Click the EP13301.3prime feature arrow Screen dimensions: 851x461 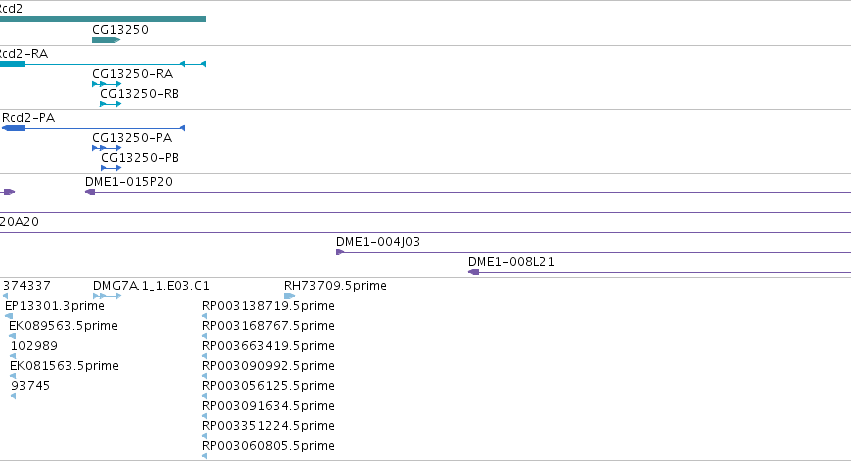(x=9, y=316)
